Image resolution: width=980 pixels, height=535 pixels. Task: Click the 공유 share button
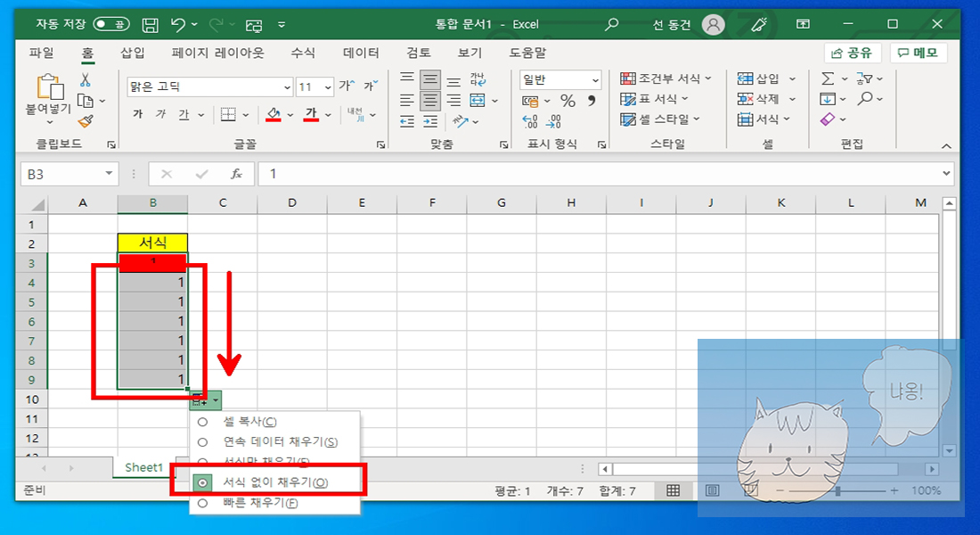tap(852, 53)
